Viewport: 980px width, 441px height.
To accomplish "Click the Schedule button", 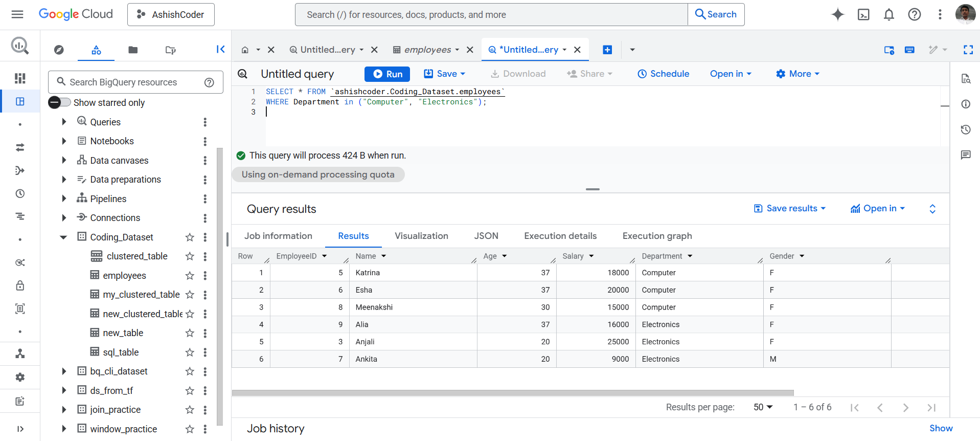I will [664, 74].
